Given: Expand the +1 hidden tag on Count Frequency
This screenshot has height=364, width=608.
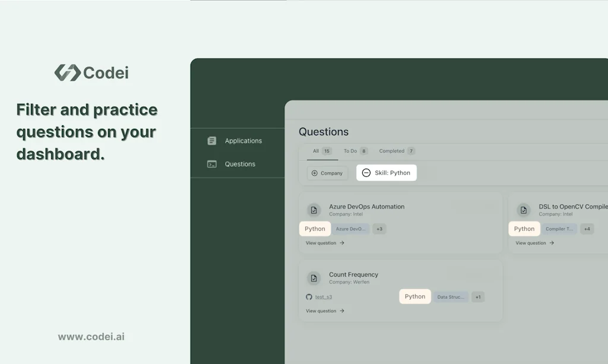Looking at the screenshot, I should point(478,296).
